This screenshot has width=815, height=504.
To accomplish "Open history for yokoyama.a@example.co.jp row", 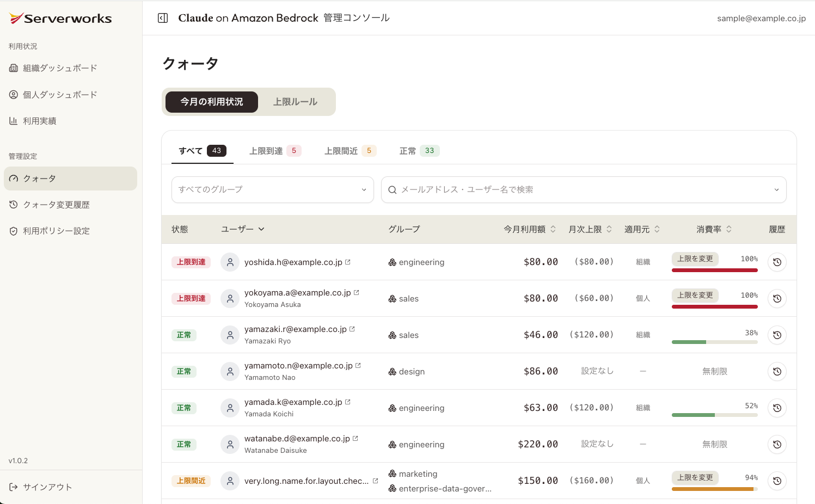I will 777,299.
